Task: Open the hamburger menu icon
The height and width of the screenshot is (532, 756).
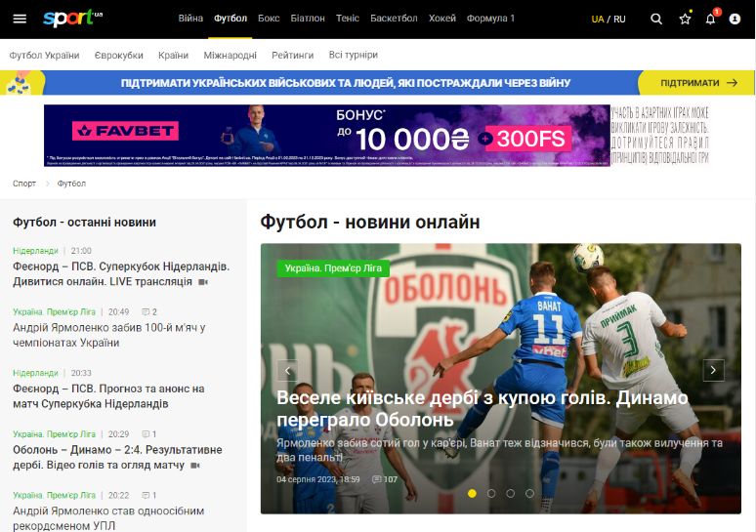Action: tap(20, 19)
